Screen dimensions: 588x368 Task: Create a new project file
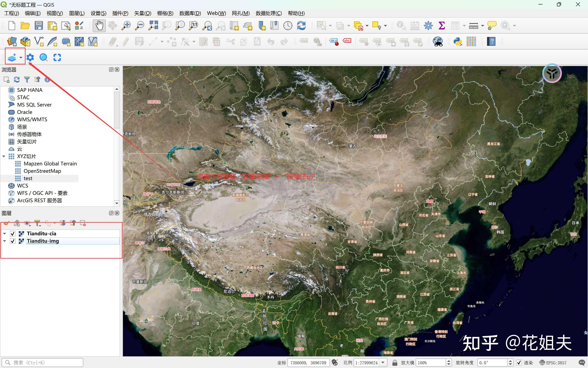(12, 26)
